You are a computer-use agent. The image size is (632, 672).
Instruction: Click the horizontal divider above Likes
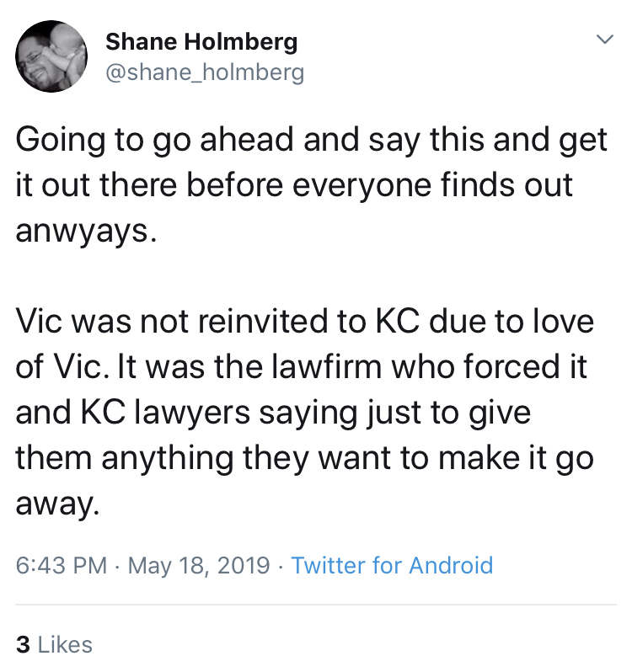coord(316,605)
